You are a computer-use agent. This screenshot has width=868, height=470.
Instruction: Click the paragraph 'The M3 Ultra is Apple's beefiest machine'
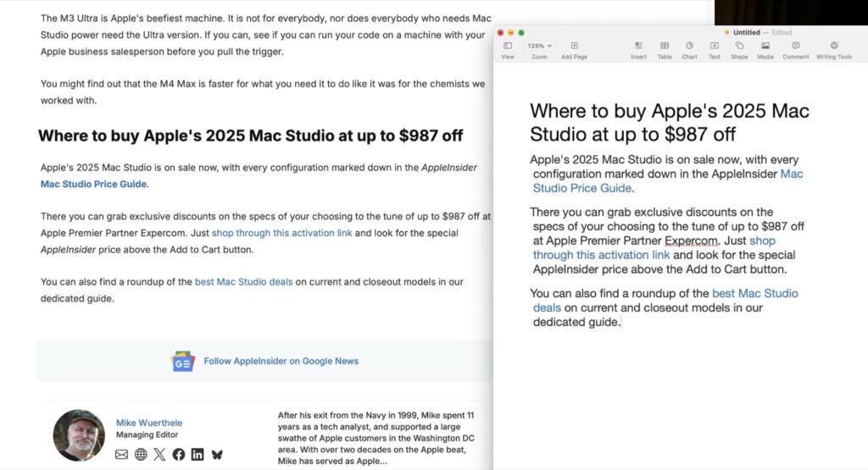[265, 35]
